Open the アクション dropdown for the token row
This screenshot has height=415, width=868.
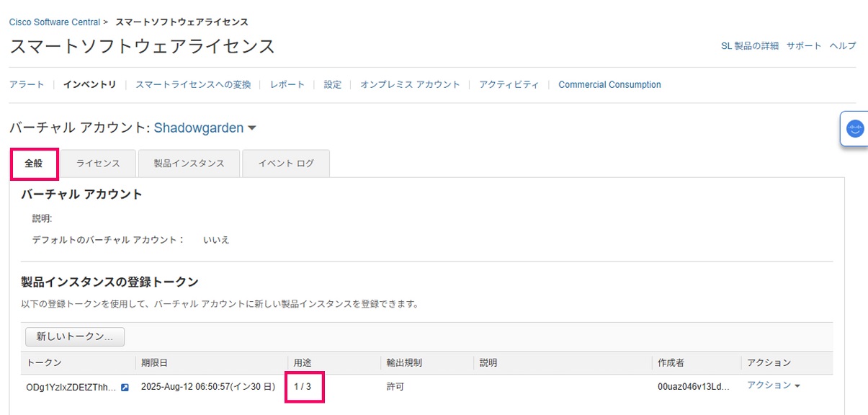click(x=774, y=385)
